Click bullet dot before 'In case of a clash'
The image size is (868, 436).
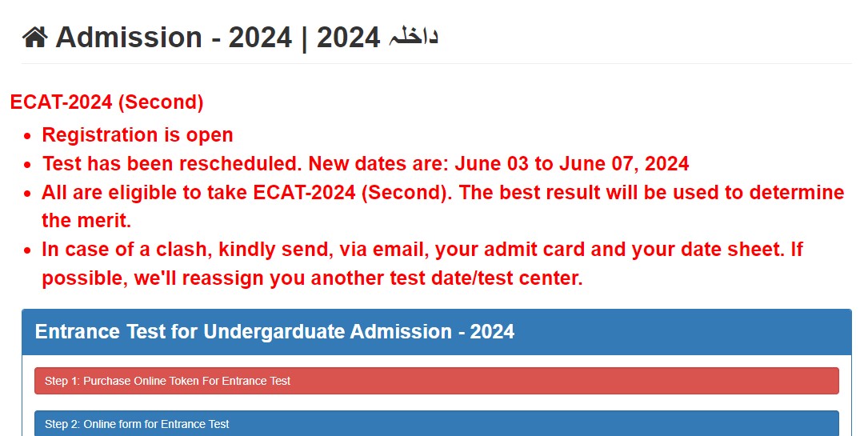28,250
